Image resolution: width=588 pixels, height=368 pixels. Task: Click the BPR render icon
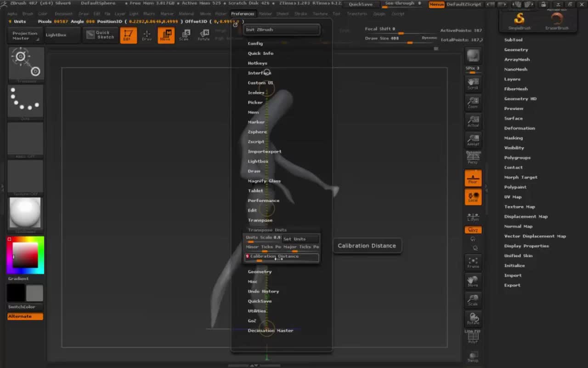(x=473, y=56)
